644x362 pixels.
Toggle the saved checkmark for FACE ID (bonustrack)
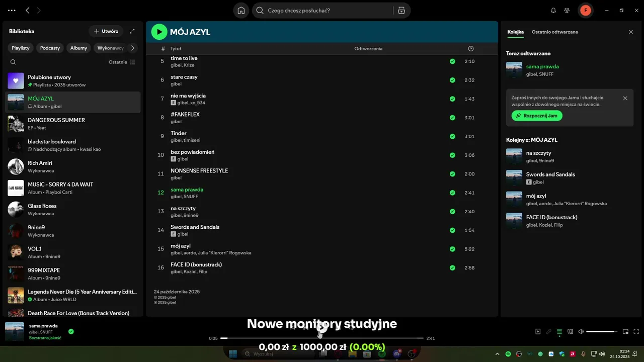[x=452, y=268]
